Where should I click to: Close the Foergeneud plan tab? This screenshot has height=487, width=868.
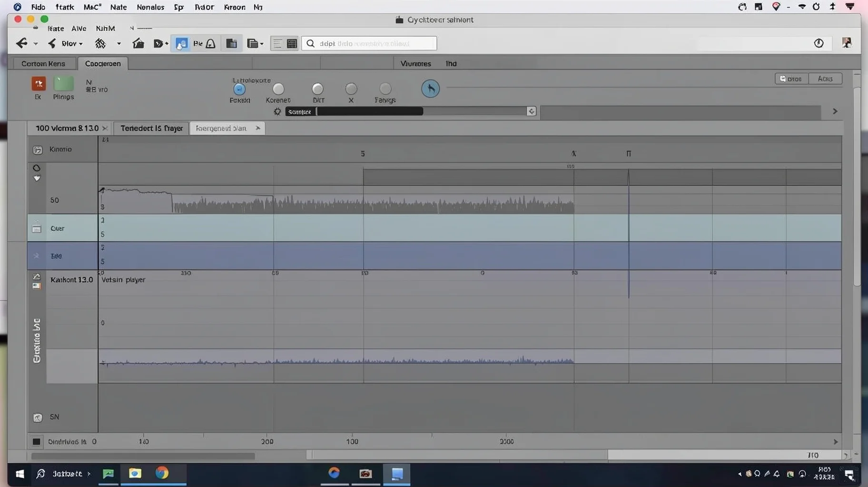click(257, 128)
